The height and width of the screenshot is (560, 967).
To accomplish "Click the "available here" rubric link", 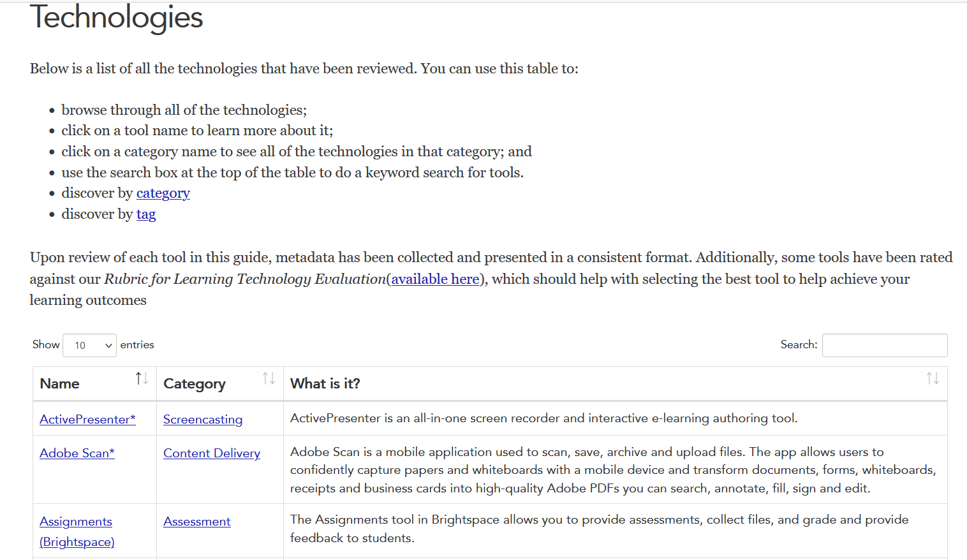I will [436, 279].
